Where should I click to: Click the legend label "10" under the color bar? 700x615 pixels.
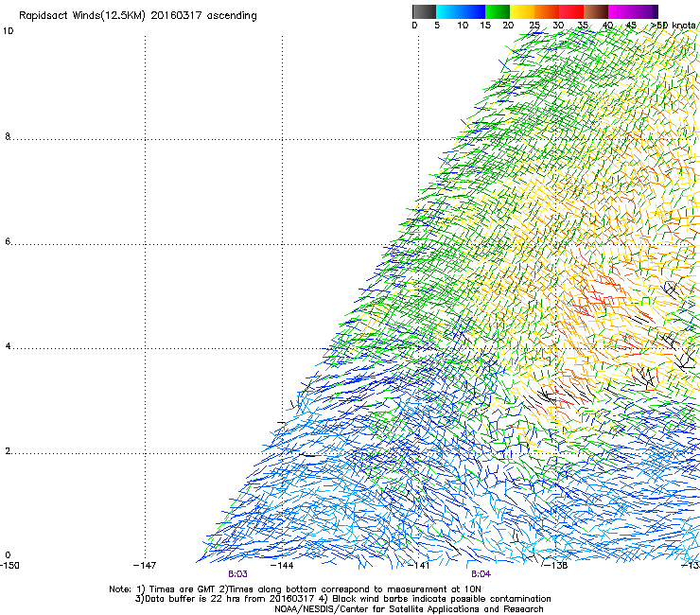click(463, 26)
